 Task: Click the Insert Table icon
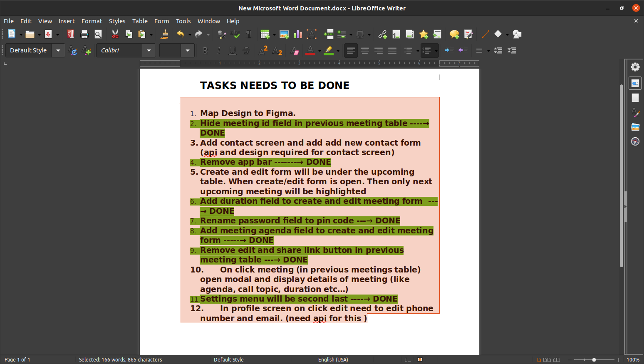[x=265, y=34]
